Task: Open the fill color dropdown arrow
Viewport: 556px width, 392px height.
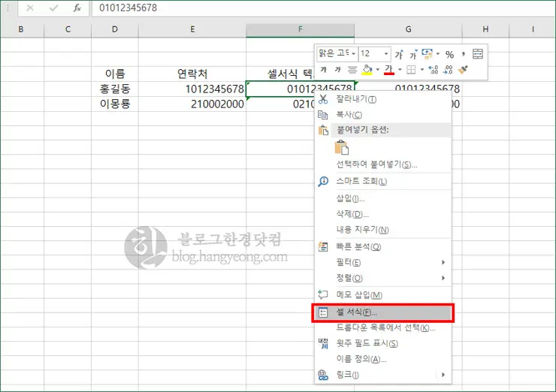Action: (378, 70)
